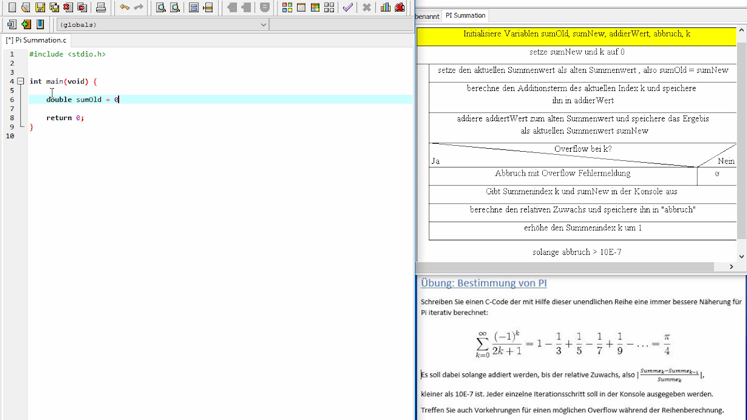Image resolution: width=747 pixels, height=420 pixels.
Task: Click the Print icon in the toolbar
Action: pyautogui.click(x=101, y=8)
